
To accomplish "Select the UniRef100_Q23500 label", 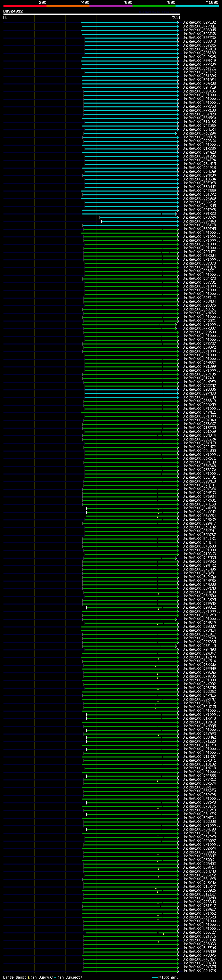I will point(199,332).
